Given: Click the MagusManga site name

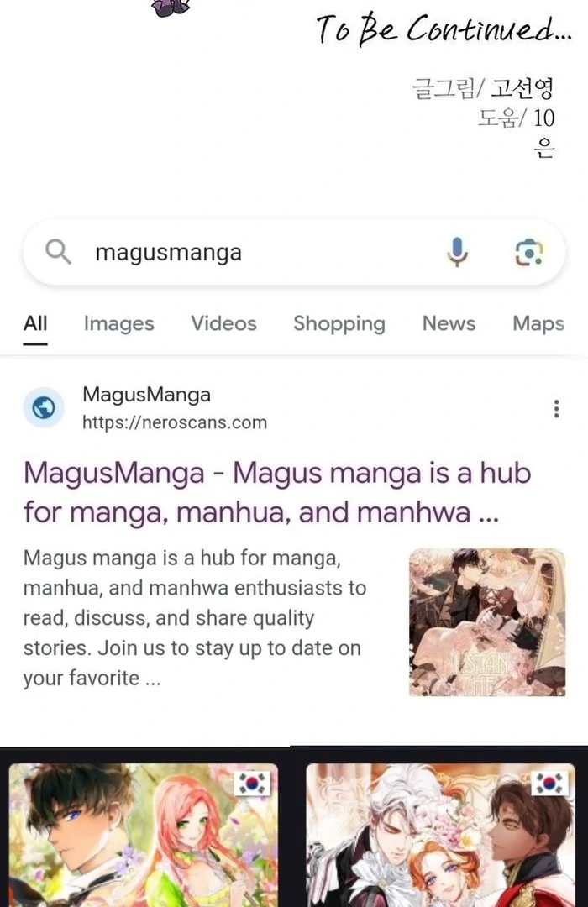Looking at the screenshot, I should 146,395.
